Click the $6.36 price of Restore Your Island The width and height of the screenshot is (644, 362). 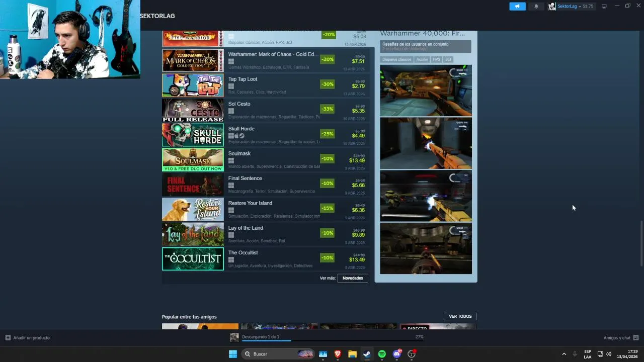tap(358, 210)
